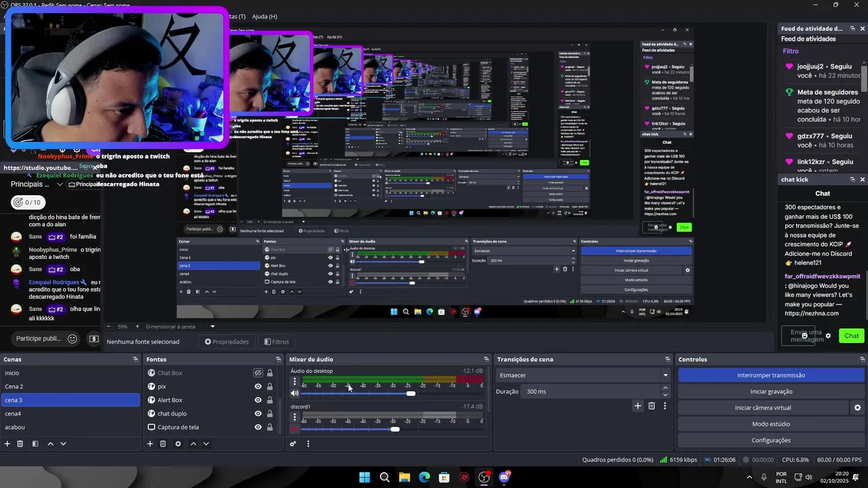Open Windows Start menu
This screenshot has height=488, width=868.
(x=364, y=477)
